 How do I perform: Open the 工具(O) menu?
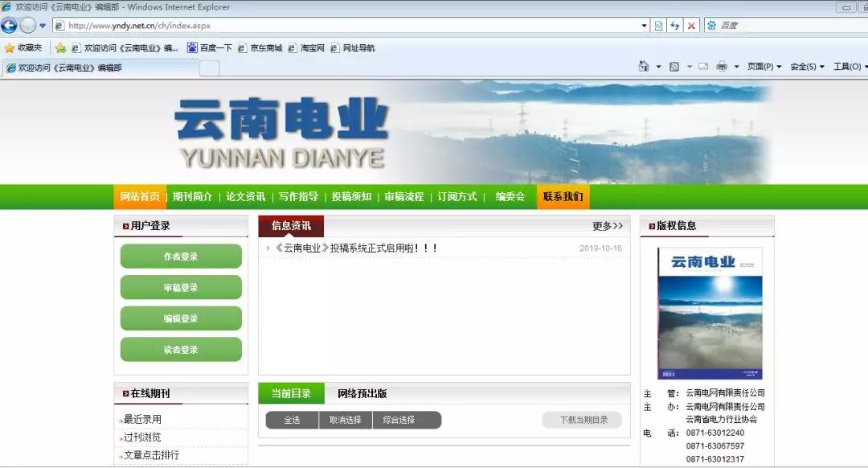[x=850, y=67]
